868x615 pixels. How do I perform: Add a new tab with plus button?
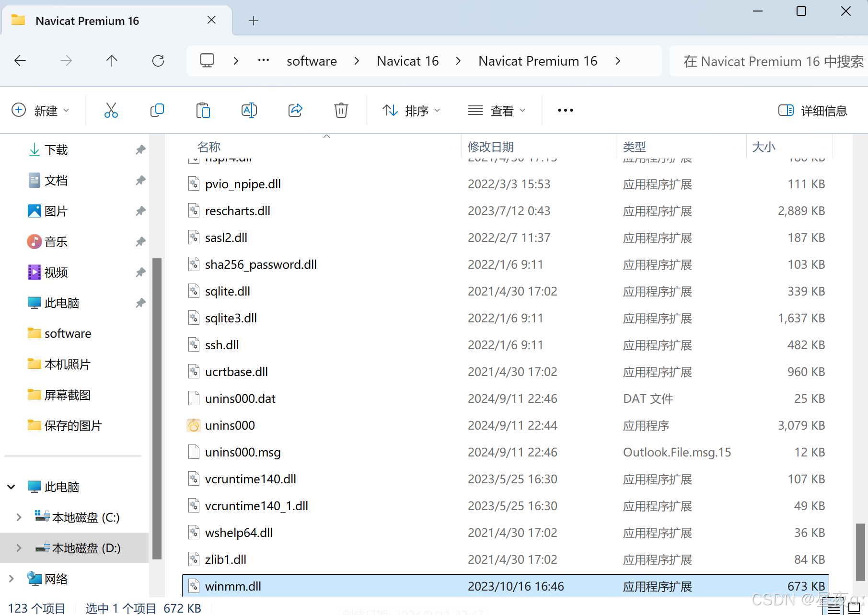254,21
